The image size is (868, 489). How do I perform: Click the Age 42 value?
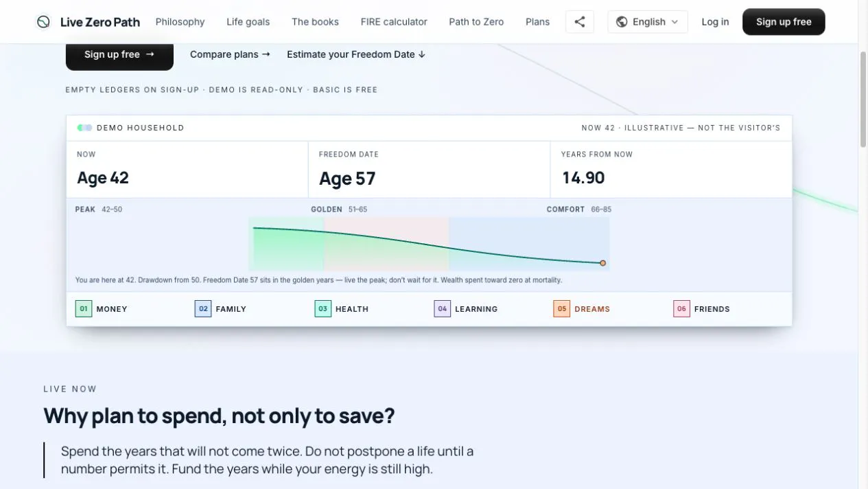pos(103,178)
